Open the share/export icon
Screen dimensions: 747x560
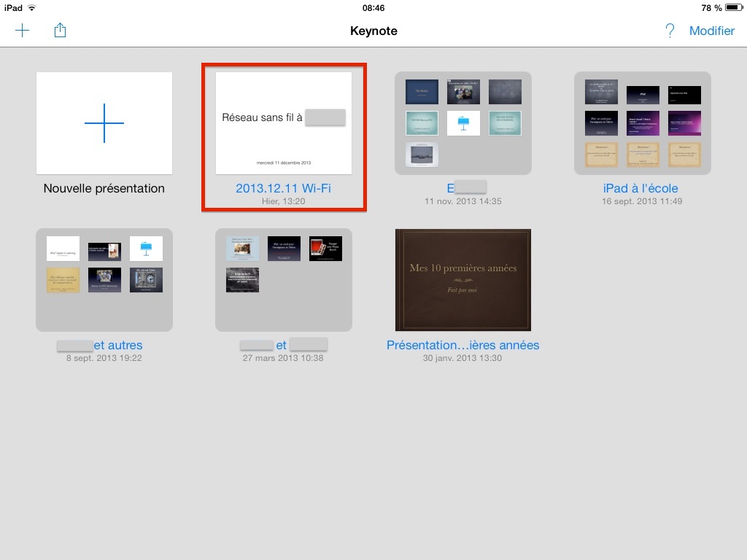(x=61, y=31)
